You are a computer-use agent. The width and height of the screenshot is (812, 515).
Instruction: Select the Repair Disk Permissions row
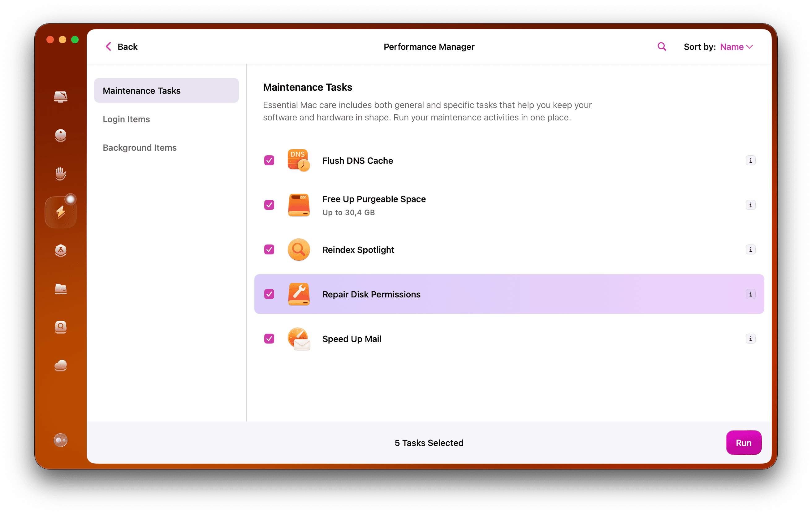371,294
